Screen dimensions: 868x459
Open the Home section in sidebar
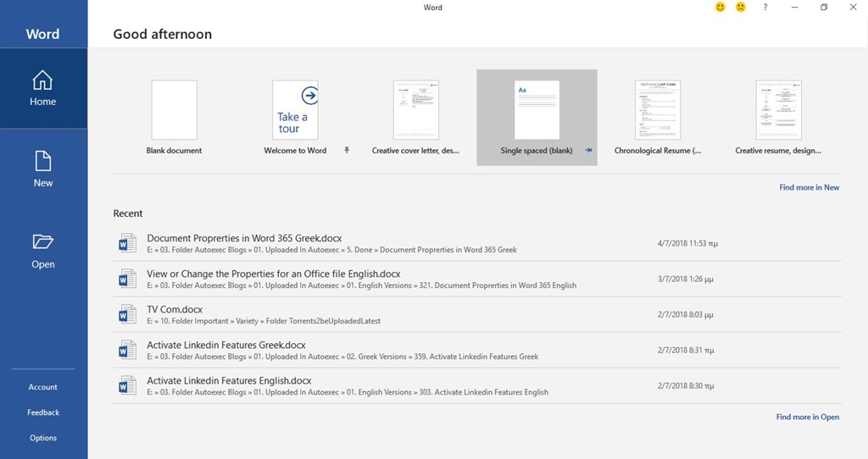[42, 89]
